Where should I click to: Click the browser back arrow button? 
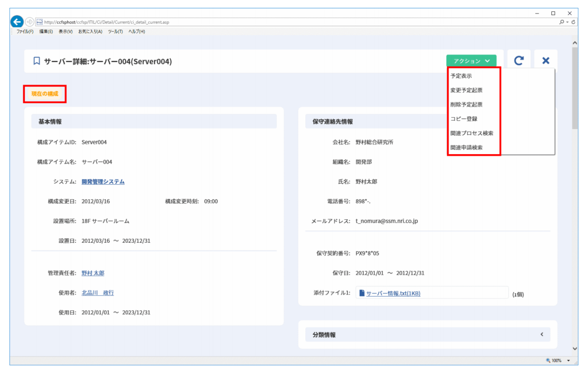coord(17,22)
